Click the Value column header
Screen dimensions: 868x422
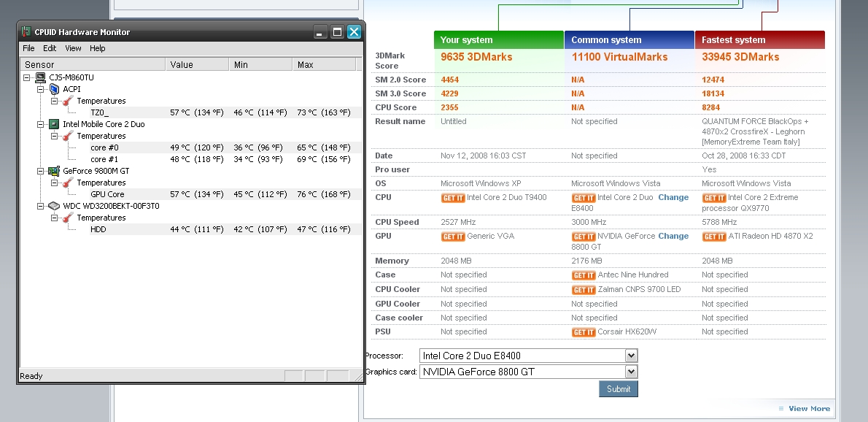tap(198, 65)
